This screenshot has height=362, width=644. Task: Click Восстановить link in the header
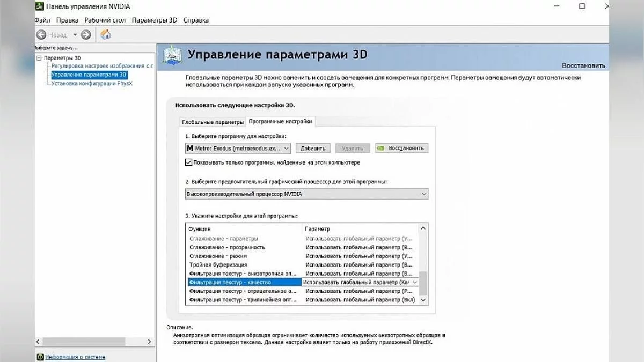[x=584, y=65]
